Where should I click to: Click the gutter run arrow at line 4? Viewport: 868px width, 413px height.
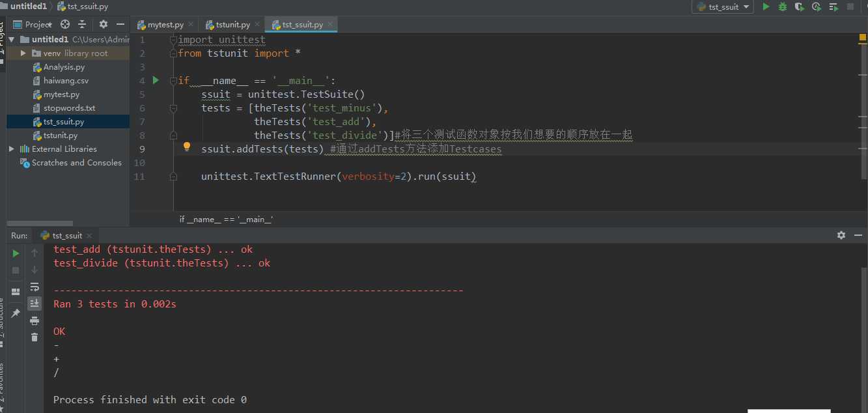tap(156, 80)
